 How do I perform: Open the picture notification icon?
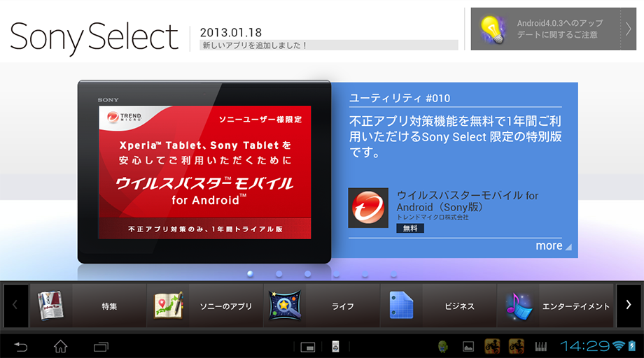click(468, 347)
